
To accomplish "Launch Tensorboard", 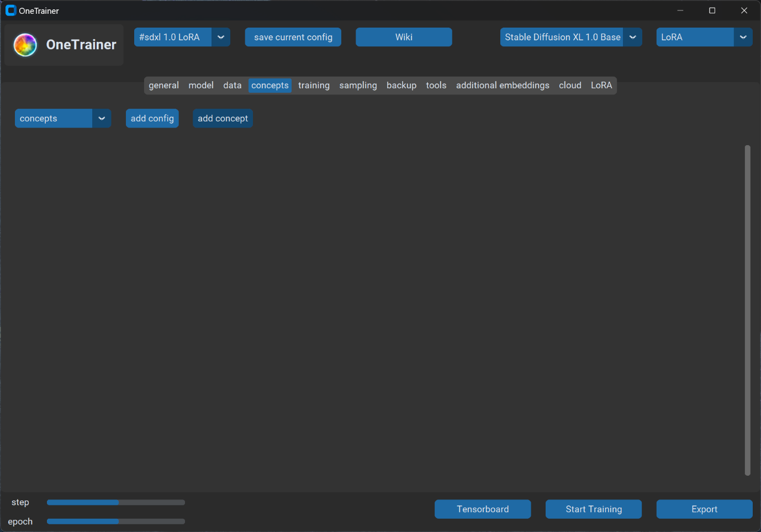I will pos(482,509).
